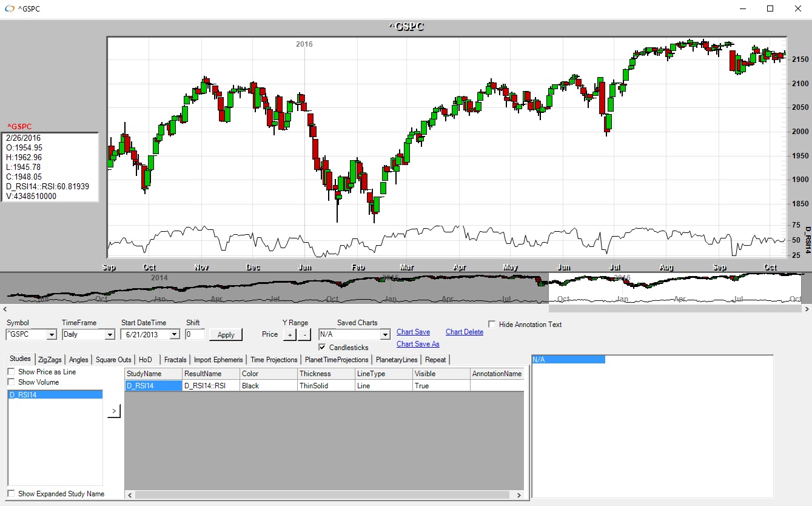This screenshot has height=506, width=812.
Task: Expand the TimeFrame dropdown
Action: pyautogui.click(x=110, y=334)
